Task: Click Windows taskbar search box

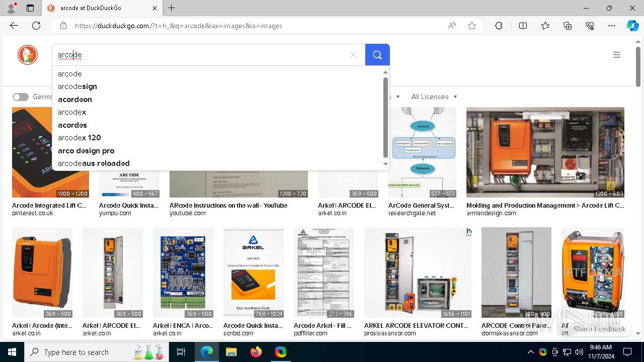Action: point(97,352)
